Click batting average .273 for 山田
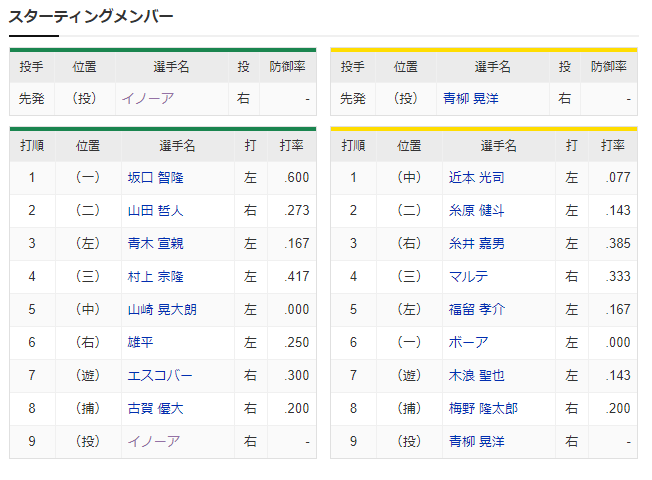The width and height of the screenshot is (652, 480). (x=297, y=210)
